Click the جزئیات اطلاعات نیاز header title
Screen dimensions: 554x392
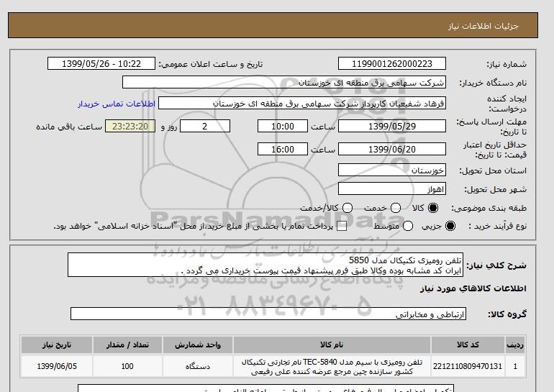[483, 26]
